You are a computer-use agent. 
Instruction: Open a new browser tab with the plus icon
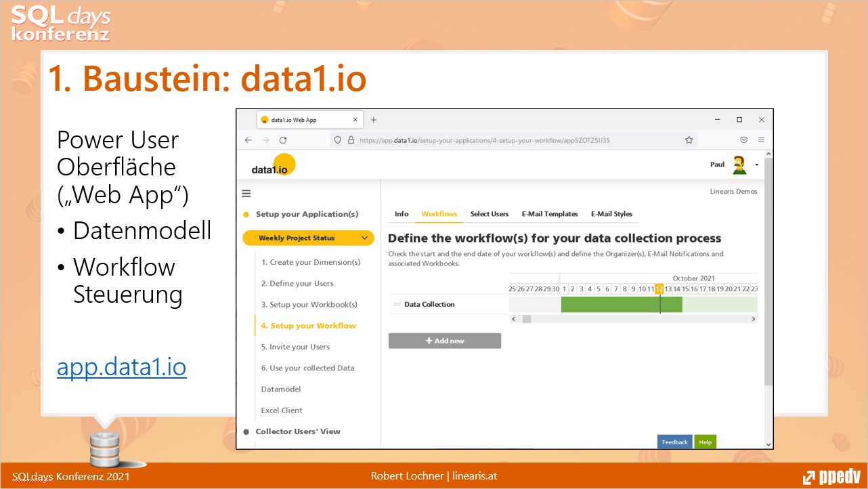coord(373,119)
